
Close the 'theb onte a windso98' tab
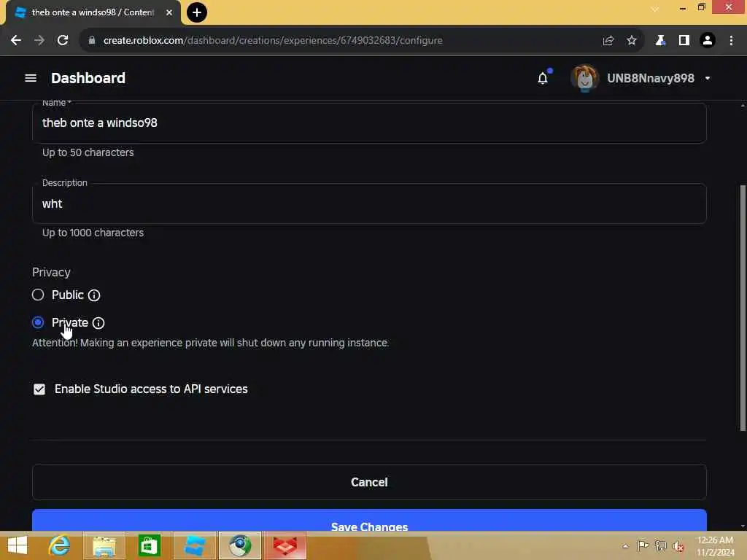169,12
